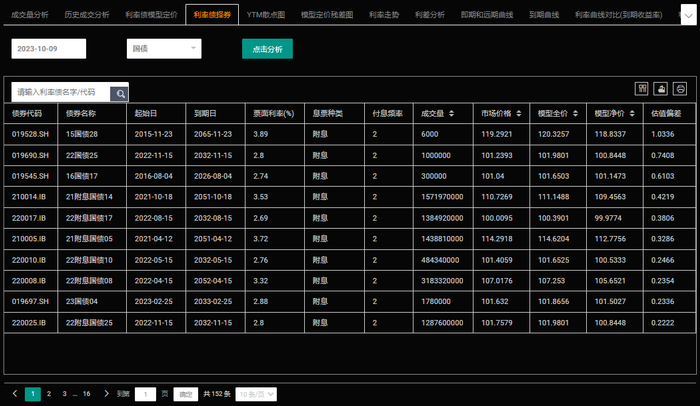Click bond name 15国债28
700x406 pixels.
(82, 134)
